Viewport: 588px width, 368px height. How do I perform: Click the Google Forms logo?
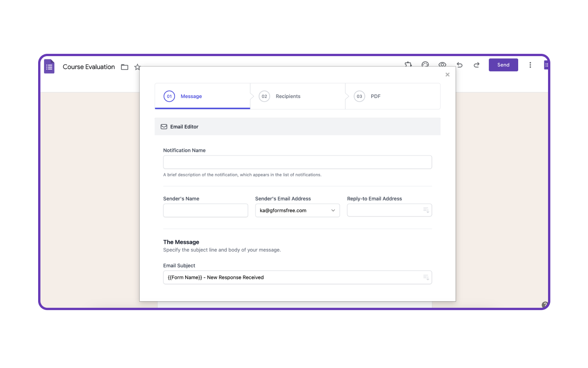pyautogui.click(x=49, y=66)
